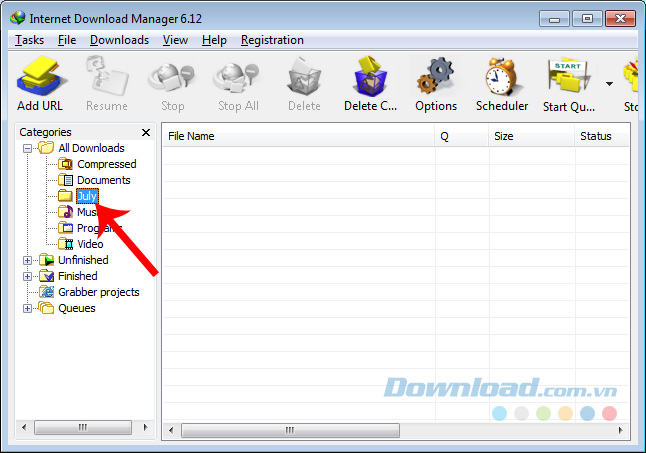
Task: Click the file list horizontal scrollbar thumb
Action: 290,430
